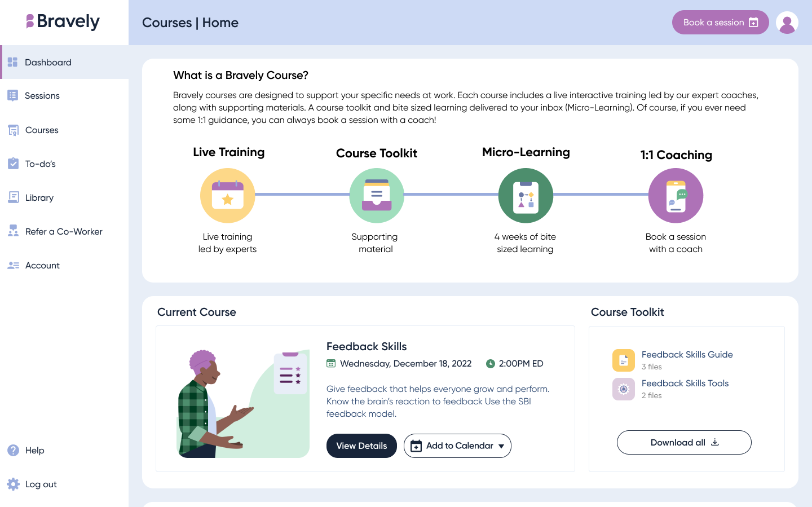This screenshot has height=507, width=812.
Task: Click the Log out gear icon
Action: tap(14, 484)
